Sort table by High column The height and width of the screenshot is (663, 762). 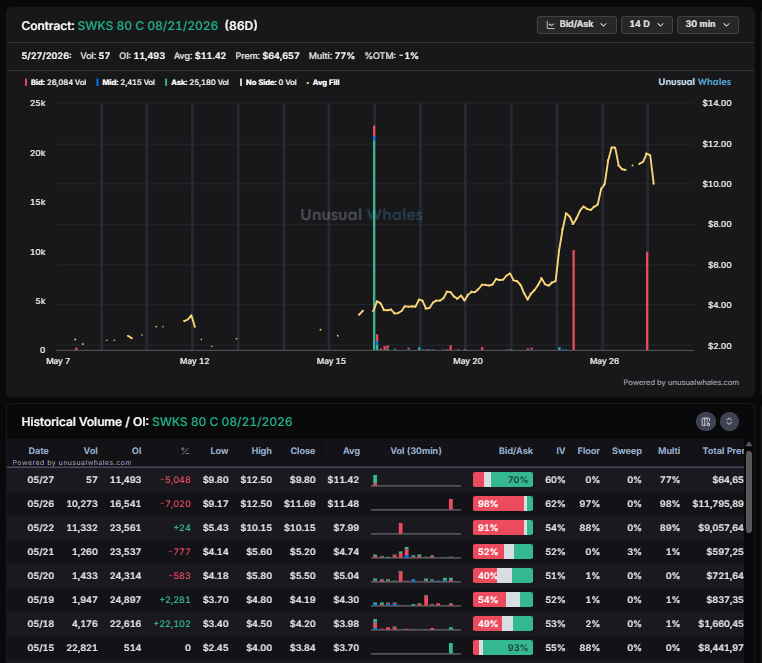click(261, 451)
